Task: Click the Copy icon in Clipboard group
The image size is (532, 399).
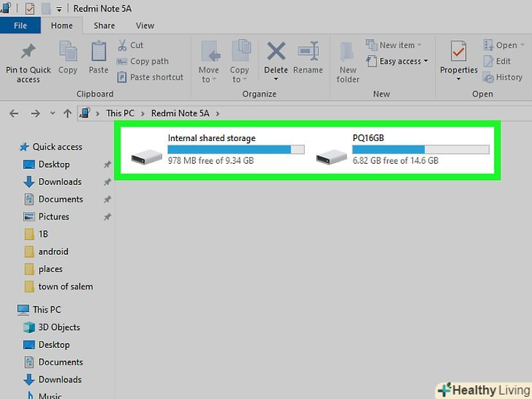Action: click(68, 51)
